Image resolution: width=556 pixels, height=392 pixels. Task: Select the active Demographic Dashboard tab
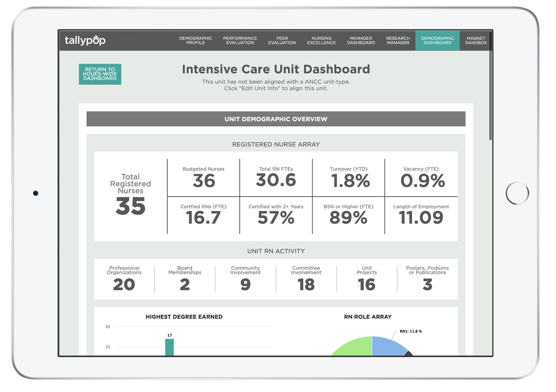click(437, 41)
